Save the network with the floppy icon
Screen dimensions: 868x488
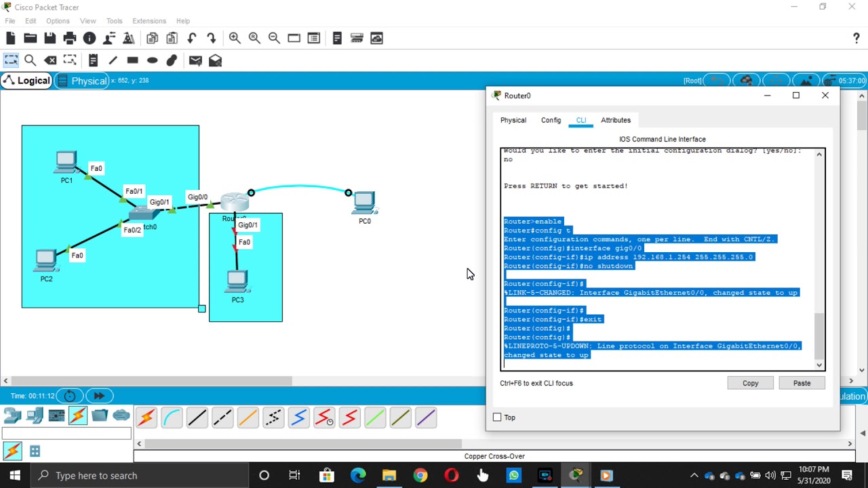[x=50, y=39]
